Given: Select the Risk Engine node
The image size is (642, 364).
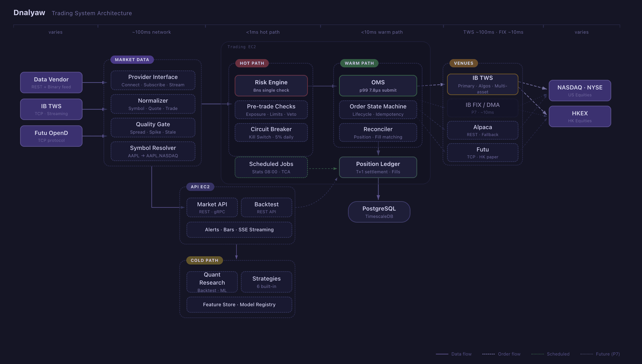Looking at the screenshot, I should (271, 85).
